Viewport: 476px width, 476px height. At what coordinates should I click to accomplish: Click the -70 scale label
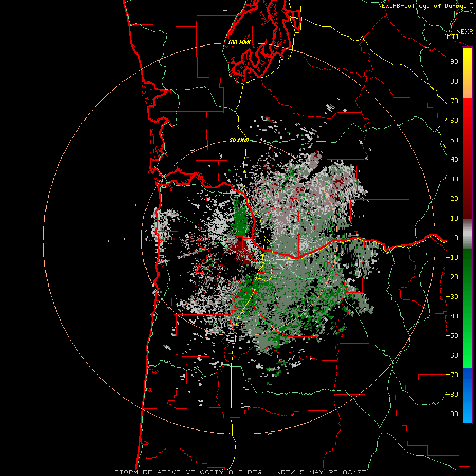(452, 375)
